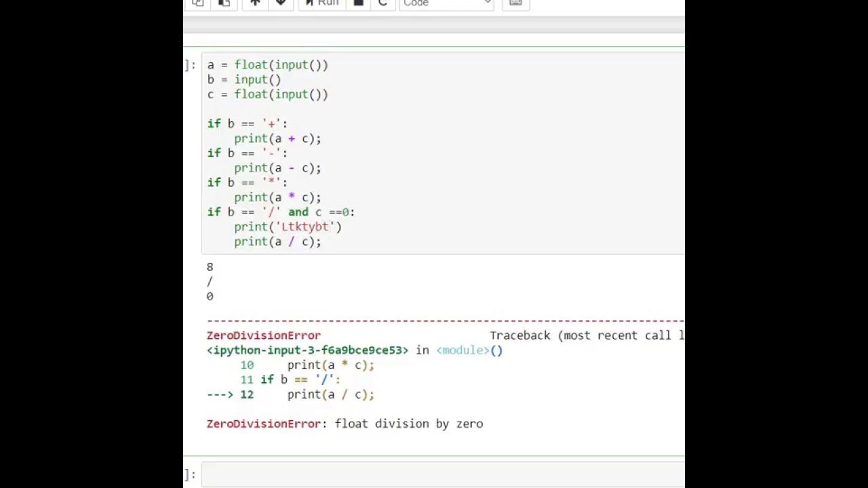Viewport: 868px width, 488px height.
Task: Open the command palette keyboard icon
Action: [515, 3]
